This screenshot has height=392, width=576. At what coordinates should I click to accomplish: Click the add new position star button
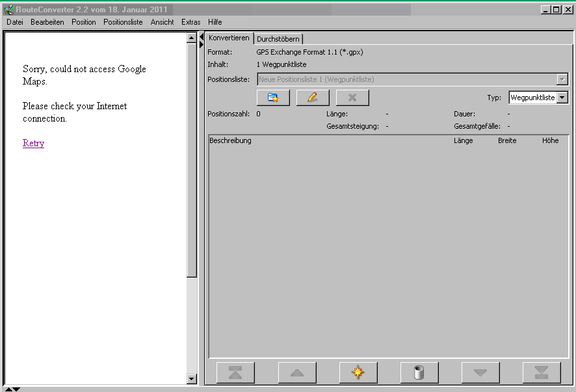click(x=358, y=372)
